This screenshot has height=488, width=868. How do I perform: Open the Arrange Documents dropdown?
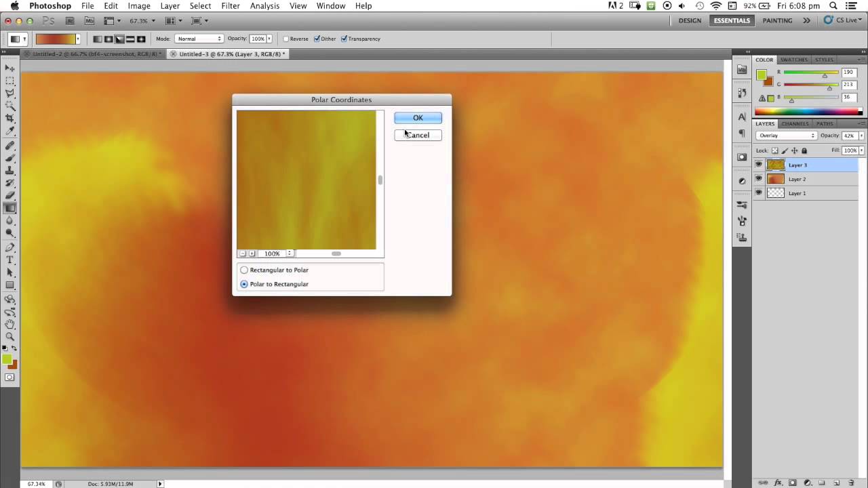coord(174,21)
